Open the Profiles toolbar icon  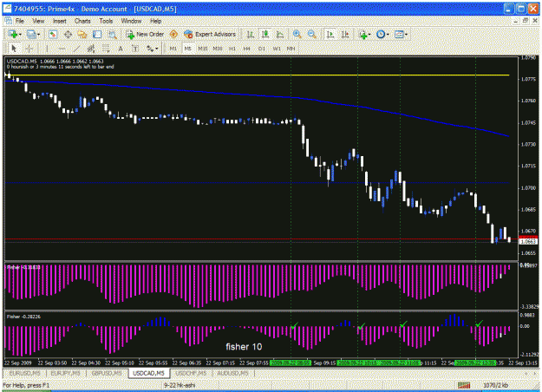(31, 34)
